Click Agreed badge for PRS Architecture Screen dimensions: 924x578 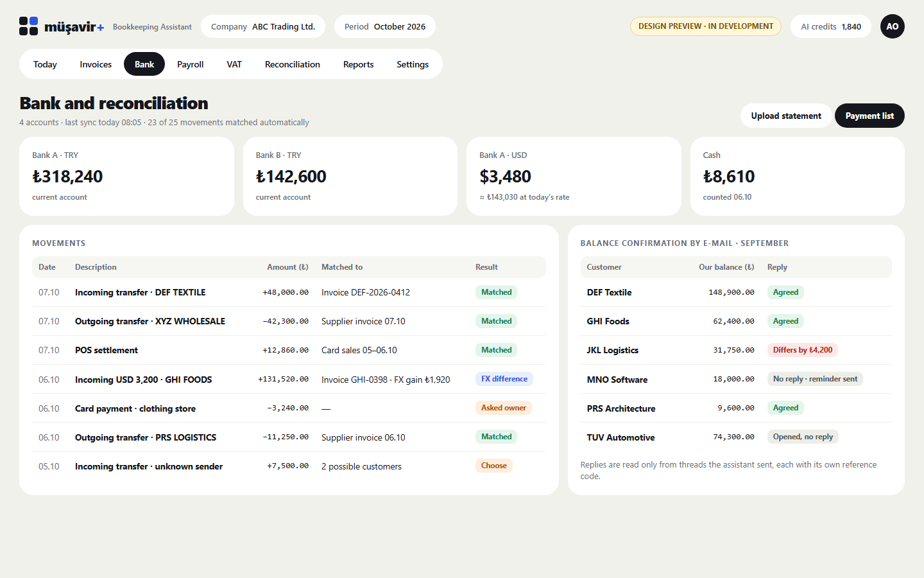(x=785, y=408)
